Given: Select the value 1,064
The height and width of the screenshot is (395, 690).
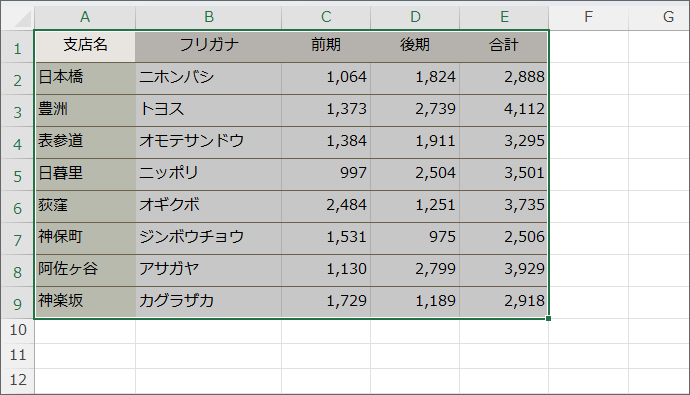Looking at the screenshot, I should 326,78.
